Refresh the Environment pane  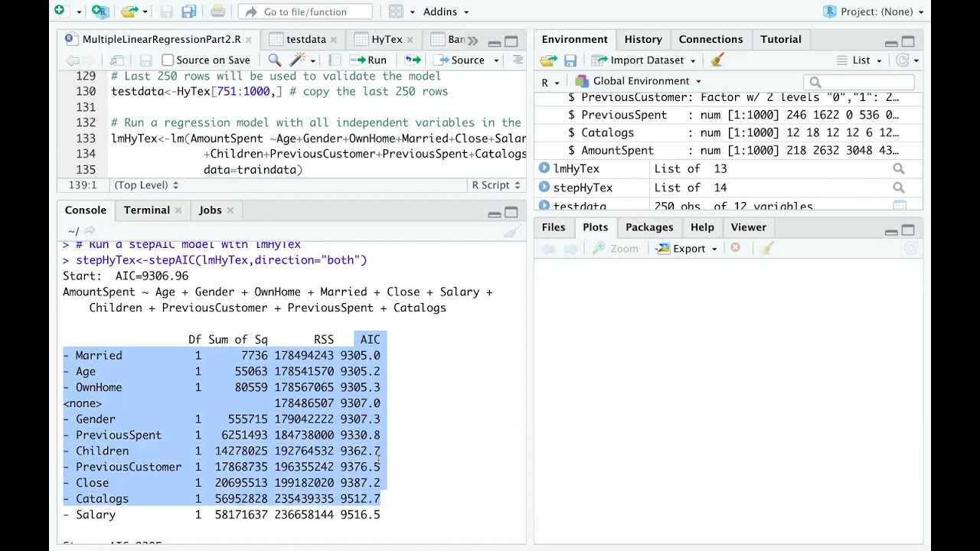tap(903, 60)
